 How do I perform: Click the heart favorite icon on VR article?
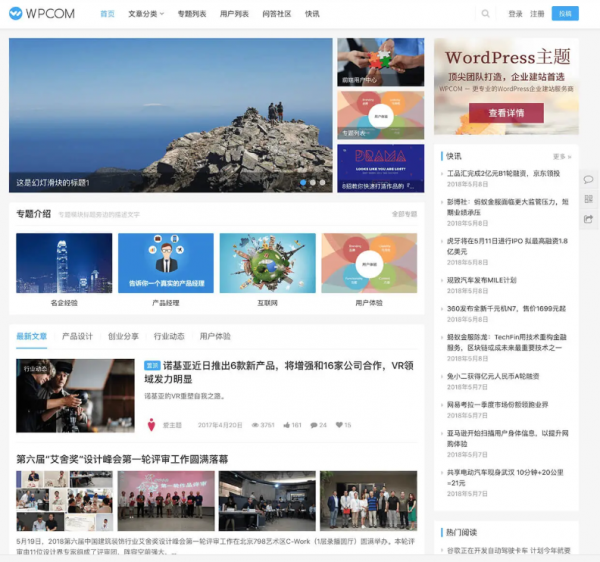(339, 425)
